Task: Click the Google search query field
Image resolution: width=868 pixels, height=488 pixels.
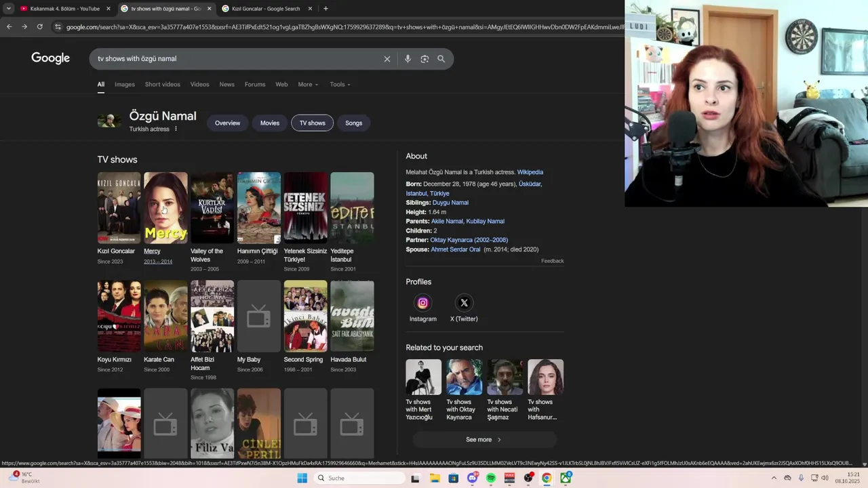Action: point(237,59)
